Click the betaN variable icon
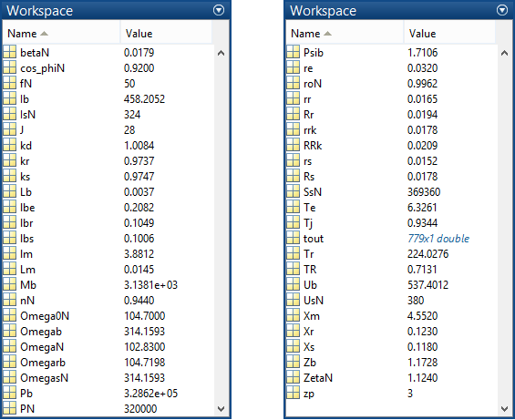The height and width of the screenshot is (420, 515). [9, 52]
